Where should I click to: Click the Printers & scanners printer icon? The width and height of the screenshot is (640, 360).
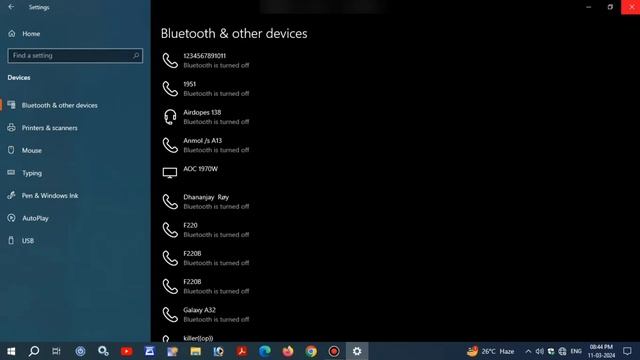(11, 128)
